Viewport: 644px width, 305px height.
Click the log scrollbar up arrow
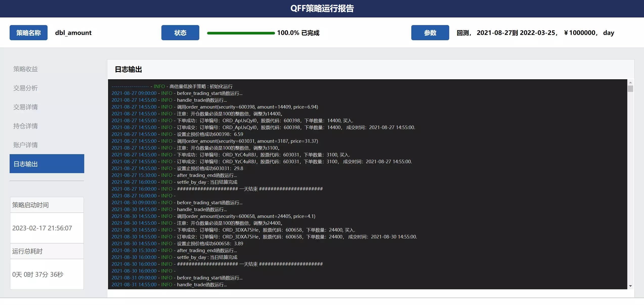630,83
